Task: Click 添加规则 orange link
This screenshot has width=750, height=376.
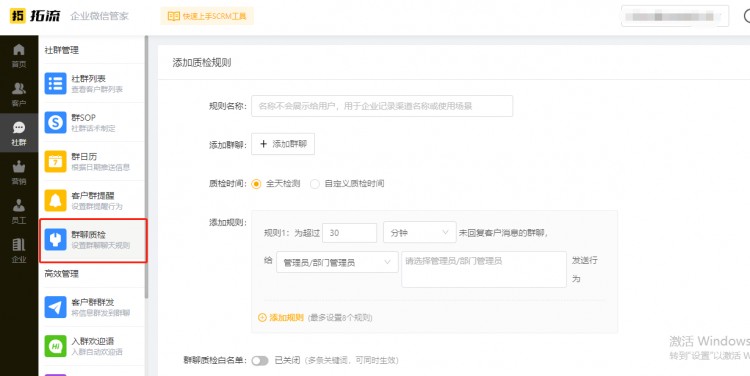Action: (287, 318)
